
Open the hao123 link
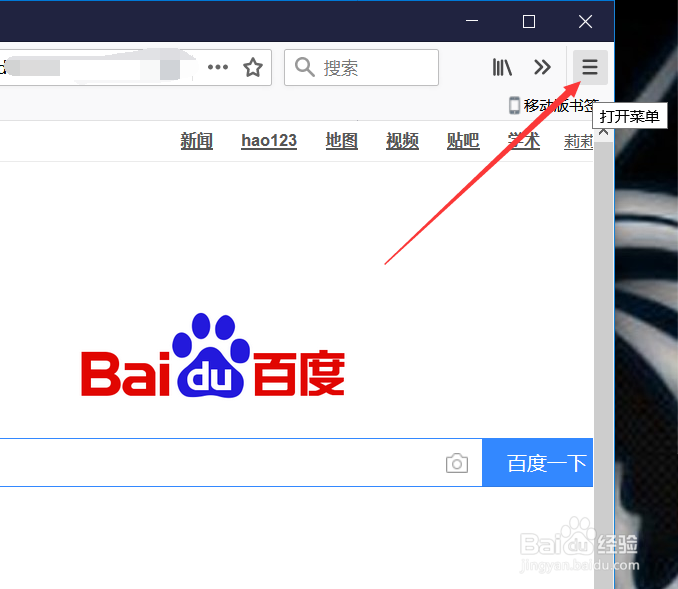click(x=269, y=141)
